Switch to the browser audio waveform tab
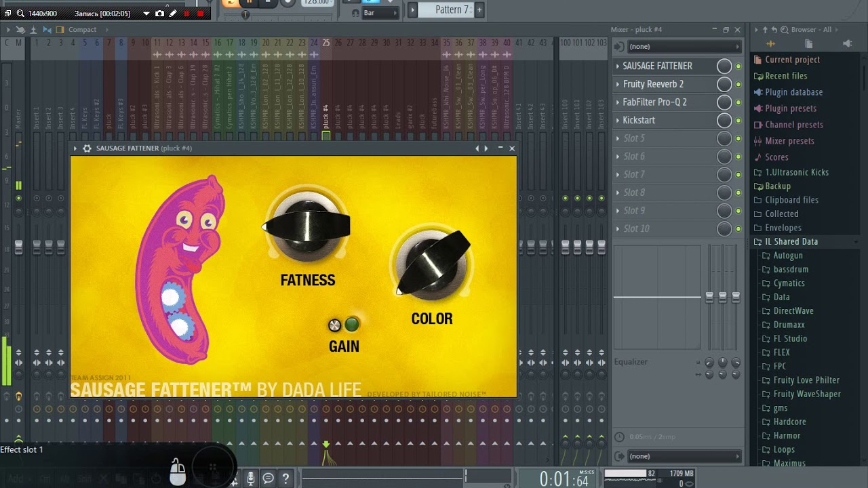Viewport: 868px width, 488px height. tap(770, 43)
